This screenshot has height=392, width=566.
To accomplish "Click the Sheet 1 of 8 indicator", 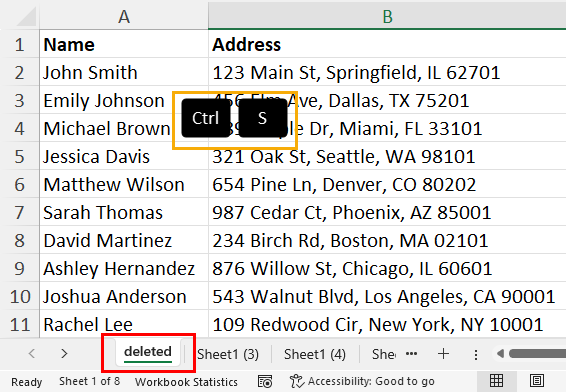I will (x=90, y=381).
